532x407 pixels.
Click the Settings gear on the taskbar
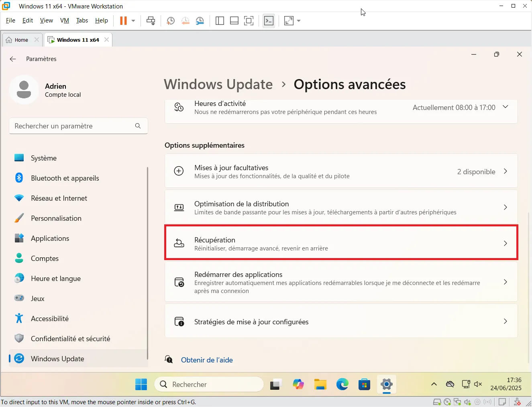pos(386,385)
